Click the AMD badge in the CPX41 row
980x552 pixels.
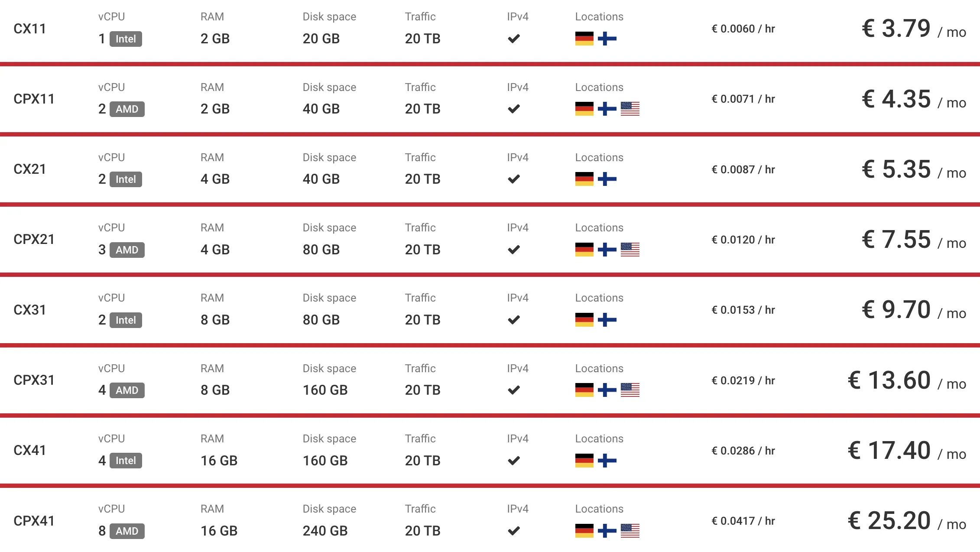point(127,531)
